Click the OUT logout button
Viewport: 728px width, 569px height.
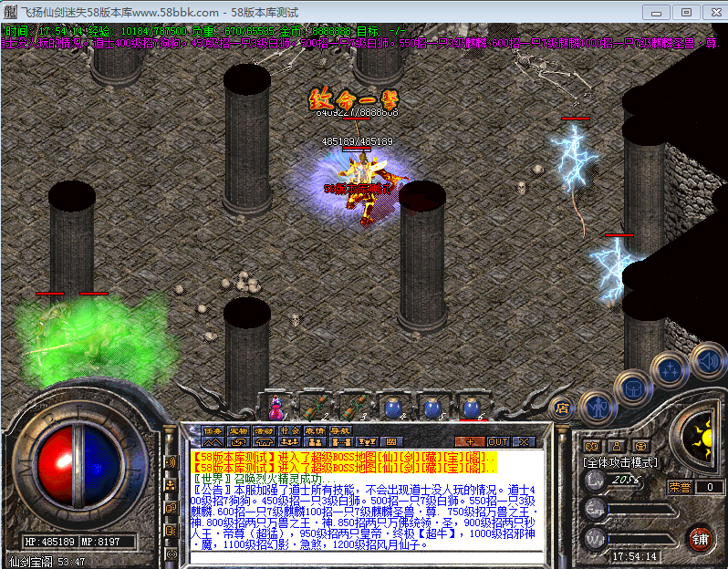498,442
